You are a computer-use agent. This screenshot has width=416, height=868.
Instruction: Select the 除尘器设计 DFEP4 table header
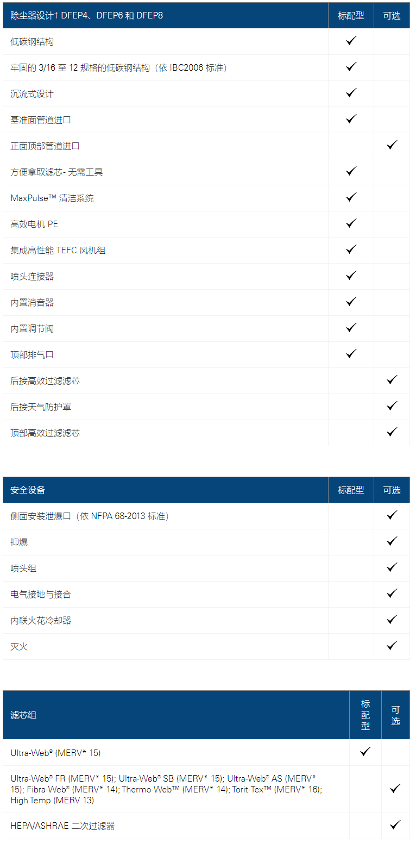pyautogui.click(x=87, y=16)
